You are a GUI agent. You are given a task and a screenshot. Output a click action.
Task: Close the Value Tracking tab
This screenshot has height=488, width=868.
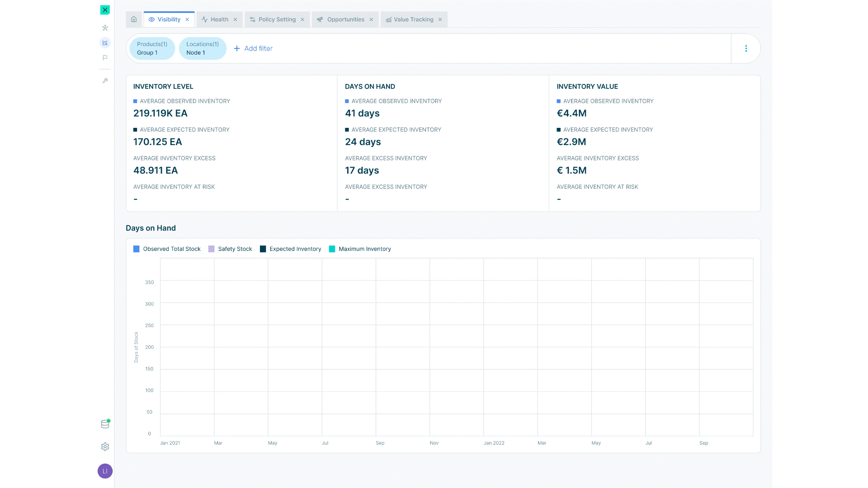pos(440,19)
